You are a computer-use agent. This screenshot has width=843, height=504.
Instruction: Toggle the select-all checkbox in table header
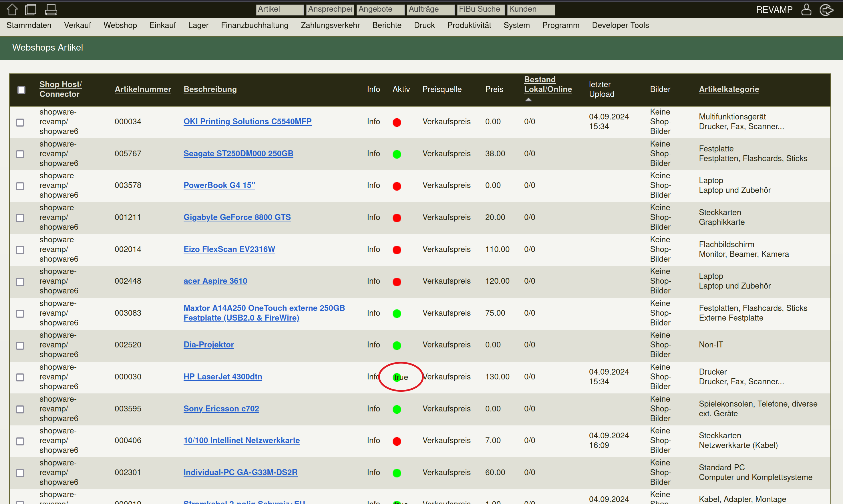(21, 90)
